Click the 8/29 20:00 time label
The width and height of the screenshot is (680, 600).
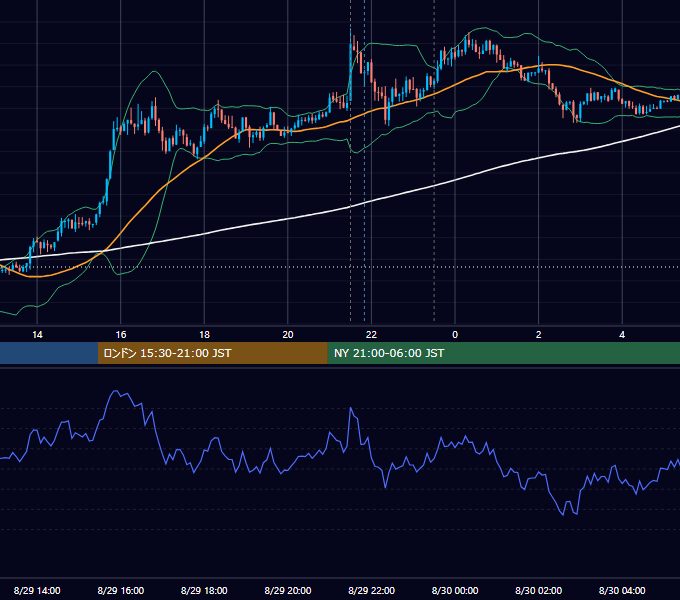click(288, 590)
